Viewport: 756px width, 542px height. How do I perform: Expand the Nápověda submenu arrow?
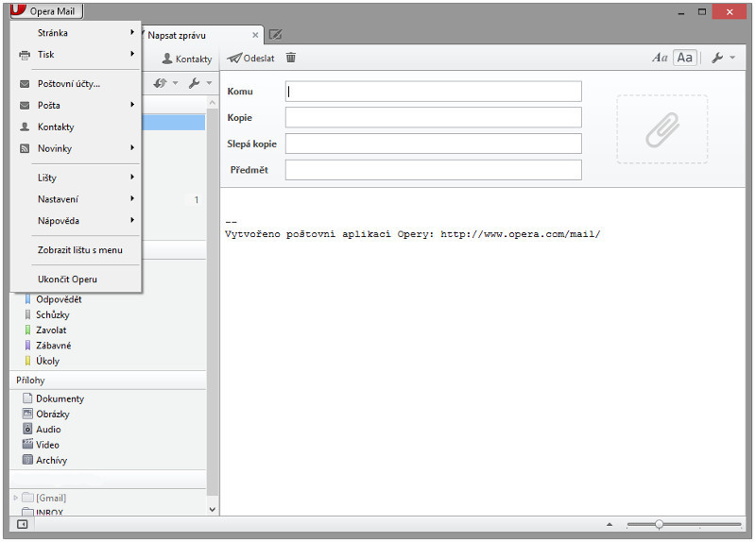tap(132, 220)
